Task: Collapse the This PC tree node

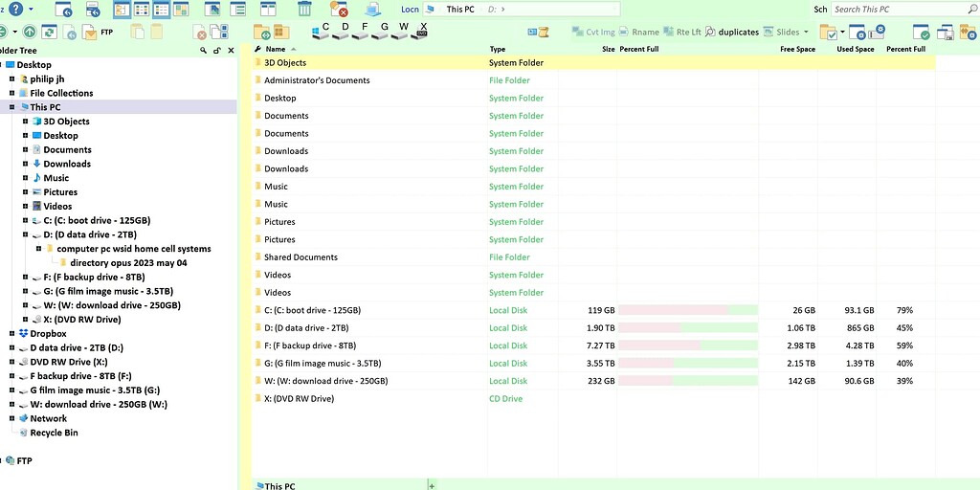Action: point(11,107)
